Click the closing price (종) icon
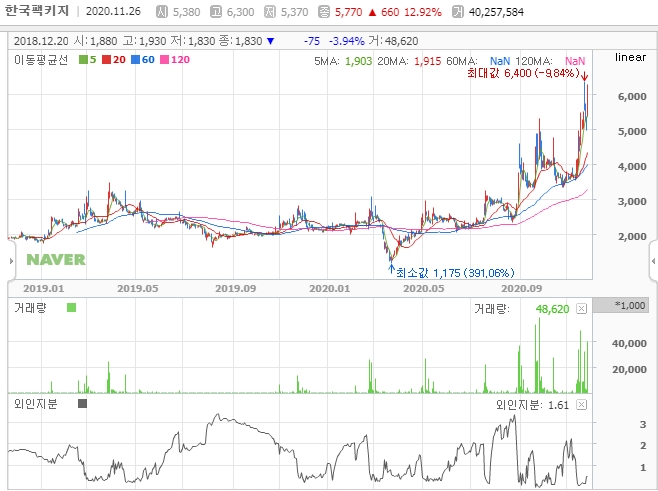658x491 pixels. click(x=324, y=12)
